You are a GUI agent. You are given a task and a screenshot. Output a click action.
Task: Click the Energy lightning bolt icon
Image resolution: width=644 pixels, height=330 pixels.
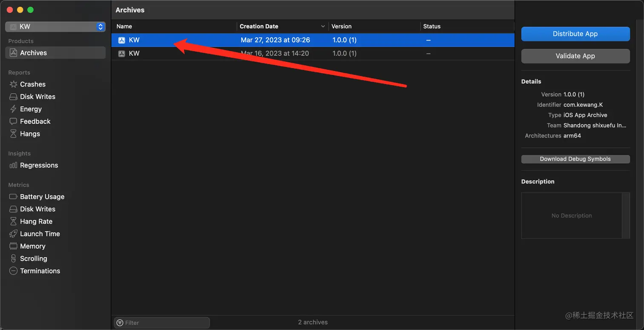click(x=13, y=109)
